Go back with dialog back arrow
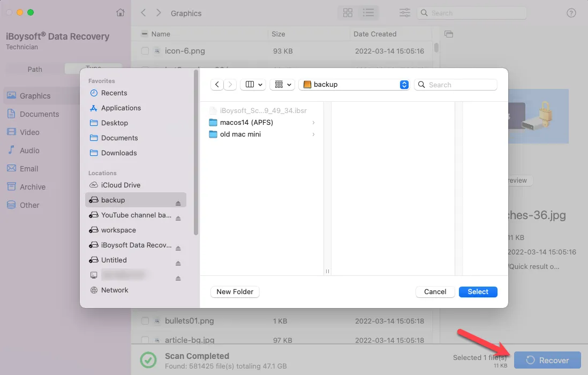Viewport: 588px width, 375px height. pyautogui.click(x=217, y=85)
